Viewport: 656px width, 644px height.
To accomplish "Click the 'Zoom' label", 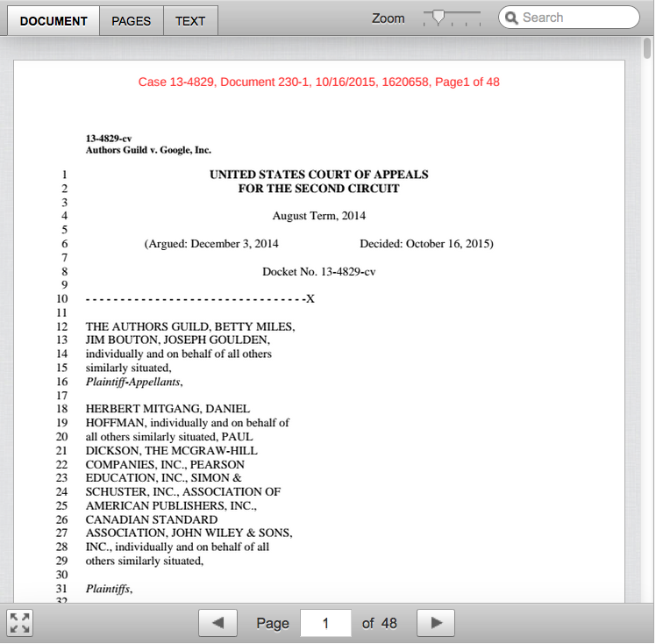I will click(389, 18).
